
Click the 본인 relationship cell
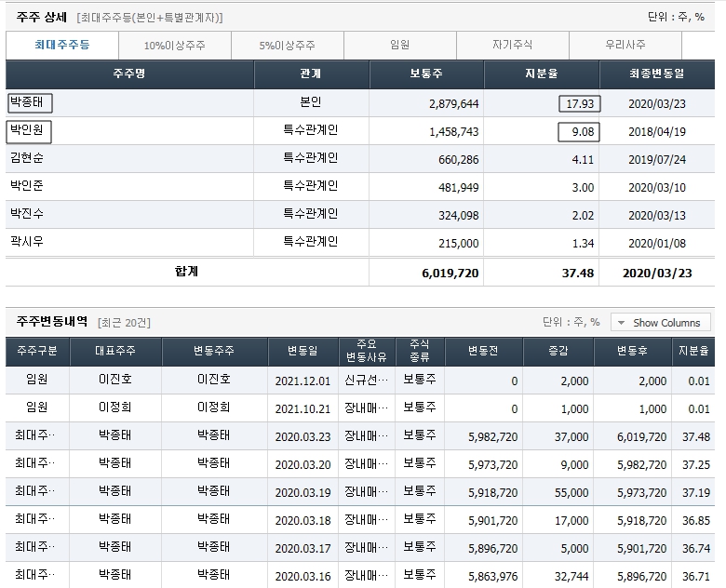(311, 102)
